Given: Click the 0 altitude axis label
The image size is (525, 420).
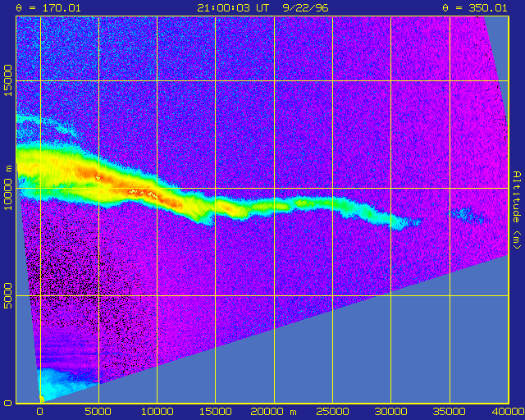Looking at the screenshot, I should coord(8,403).
